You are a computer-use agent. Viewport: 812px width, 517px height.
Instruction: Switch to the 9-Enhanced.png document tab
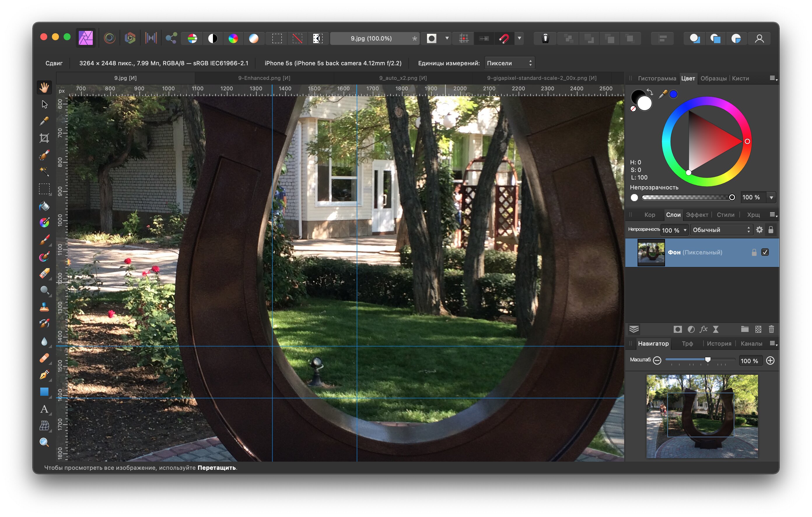[x=264, y=78]
